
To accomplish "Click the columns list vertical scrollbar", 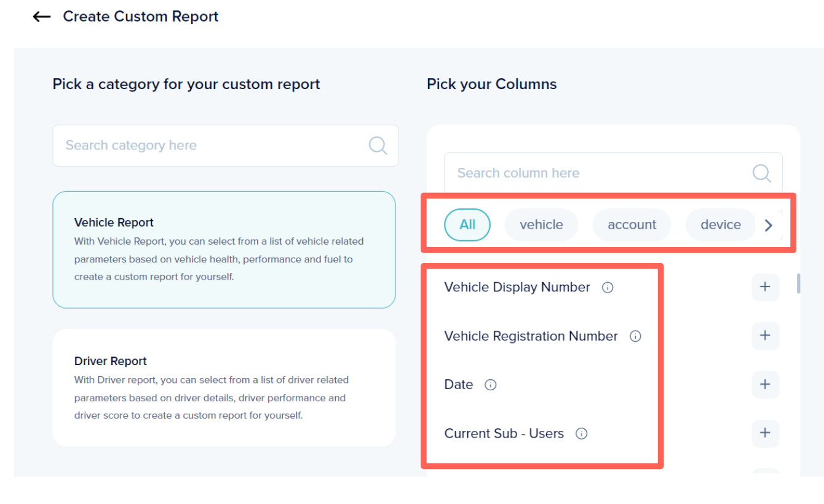I will click(x=798, y=283).
